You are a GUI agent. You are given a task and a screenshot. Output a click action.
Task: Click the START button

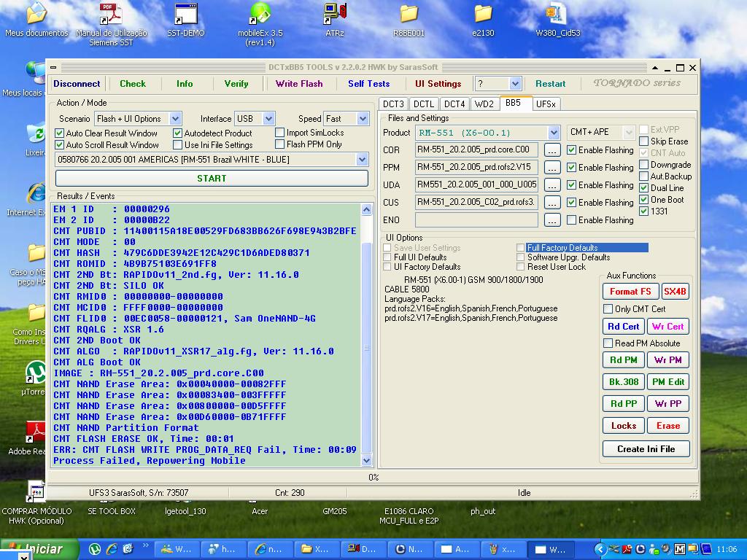pyautogui.click(x=212, y=178)
